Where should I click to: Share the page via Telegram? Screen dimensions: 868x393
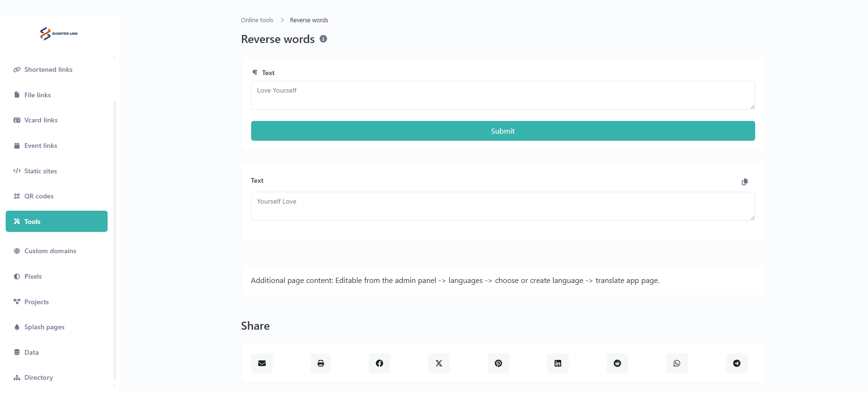[x=737, y=363]
